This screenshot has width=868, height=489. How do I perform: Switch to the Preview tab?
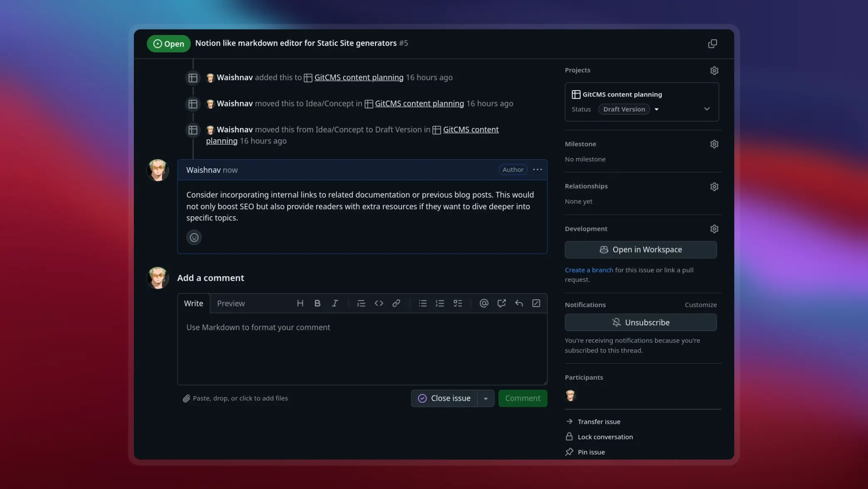pyautogui.click(x=231, y=303)
